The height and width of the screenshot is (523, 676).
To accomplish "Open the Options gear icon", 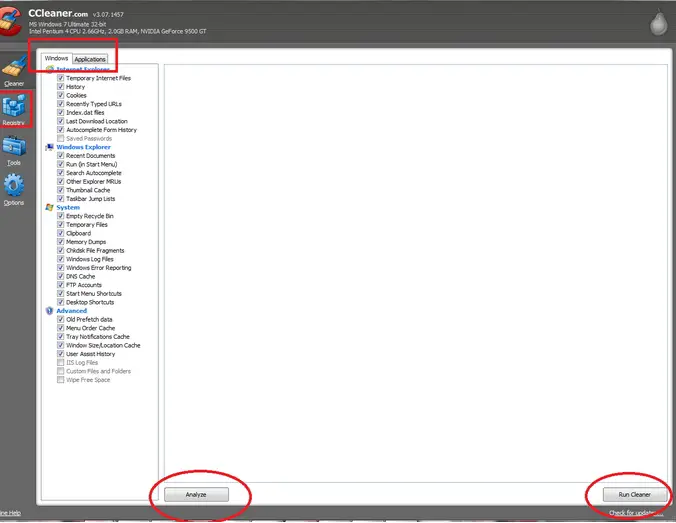I will click(x=14, y=185).
